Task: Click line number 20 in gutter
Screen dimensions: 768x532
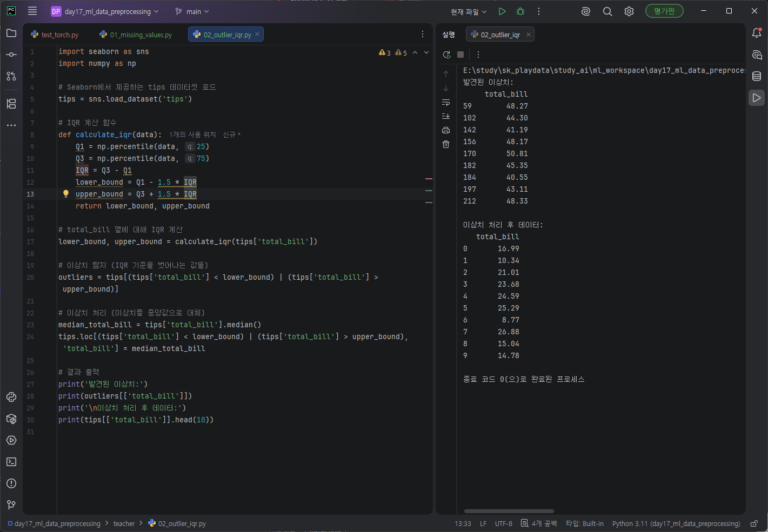Action: (30, 277)
